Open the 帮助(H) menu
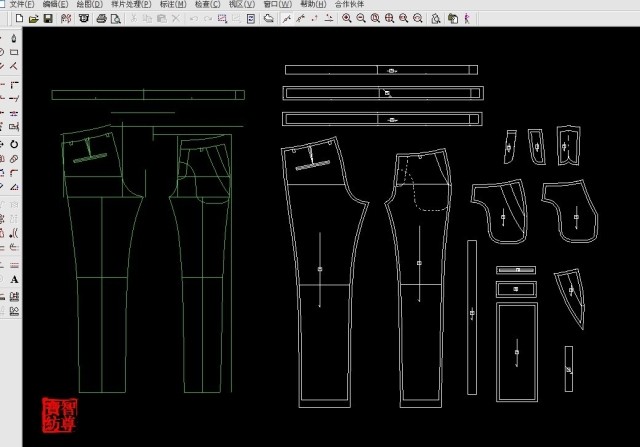This screenshot has width=640, height=447. [x=313, y=5]
